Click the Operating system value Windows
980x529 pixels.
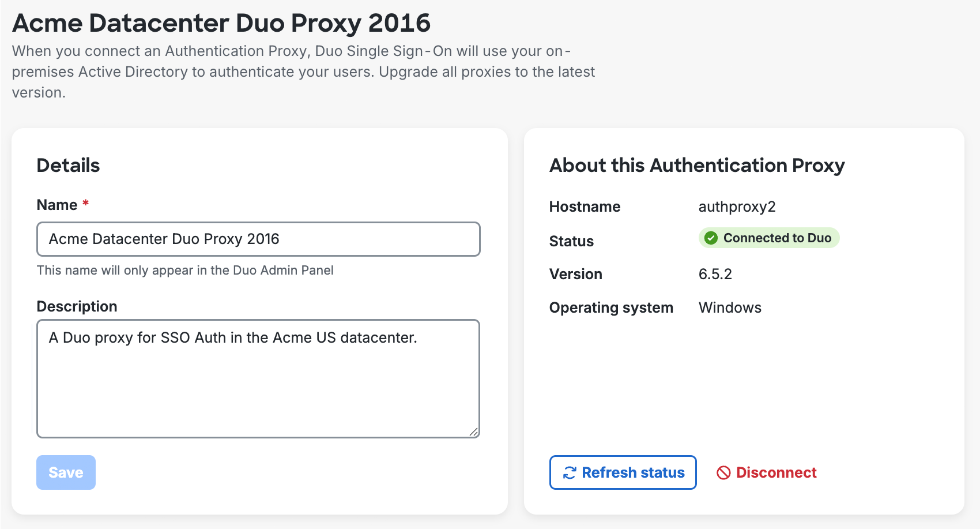[x=730, y=307]
